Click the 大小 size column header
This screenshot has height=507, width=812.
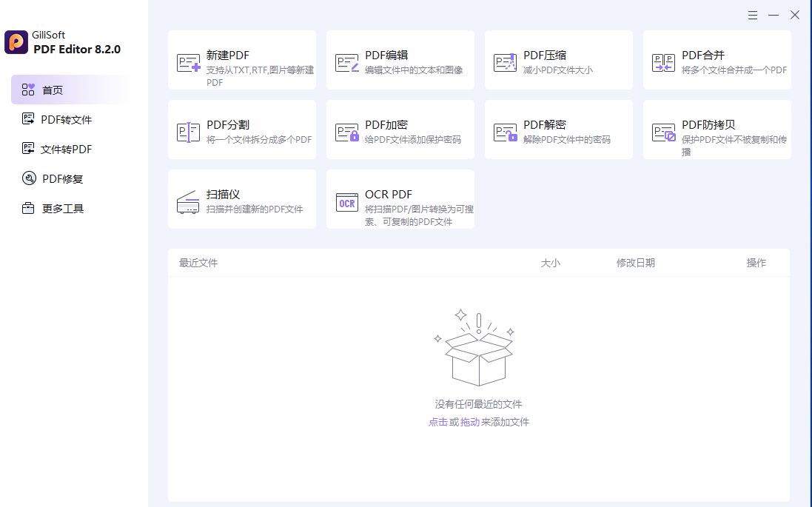pos(550,263)
